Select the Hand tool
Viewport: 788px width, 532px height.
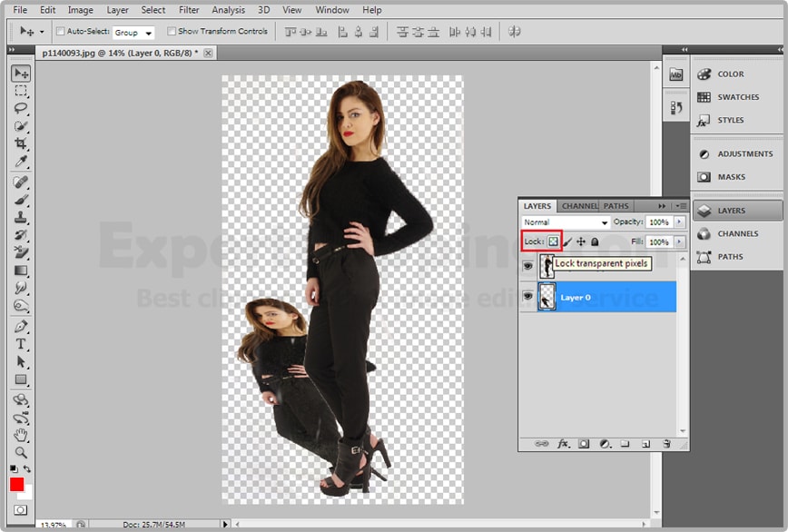[21, 435]
